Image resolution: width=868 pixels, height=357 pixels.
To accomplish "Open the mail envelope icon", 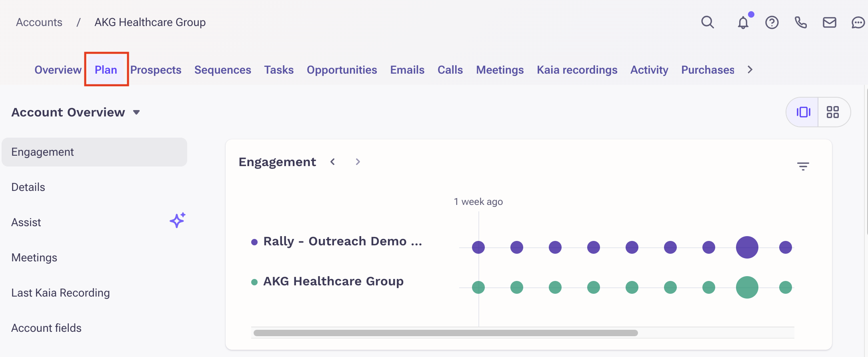I will point(830,22).
